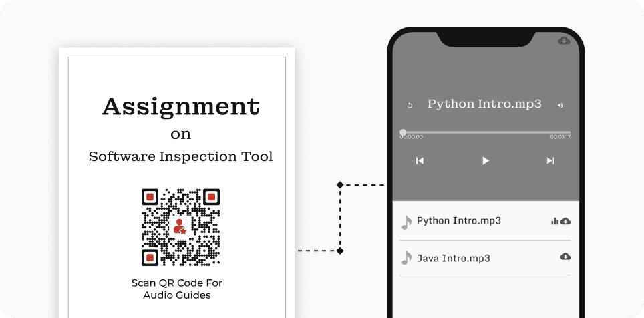644x318 pixels.
Task: Click the Python Intro.mp3 player title
Action: pyautogui.click(x=484, y=104)
